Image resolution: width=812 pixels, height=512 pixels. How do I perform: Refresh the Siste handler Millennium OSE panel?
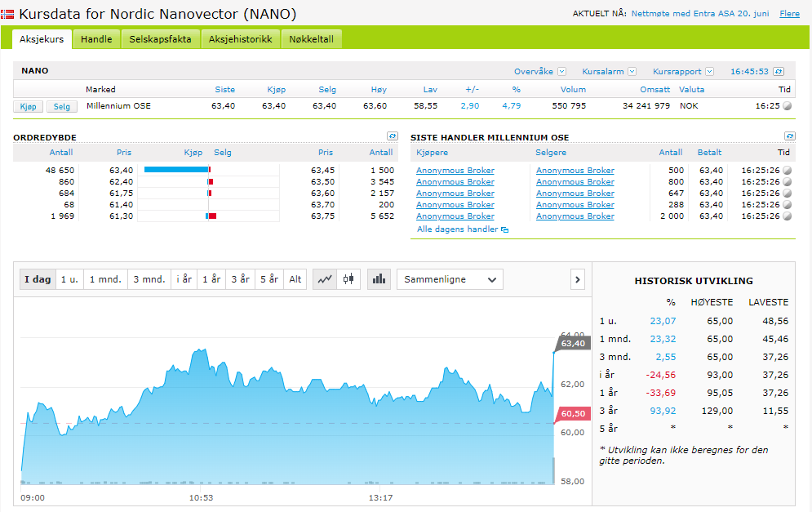pyautogui.click(x=790, y=136)
